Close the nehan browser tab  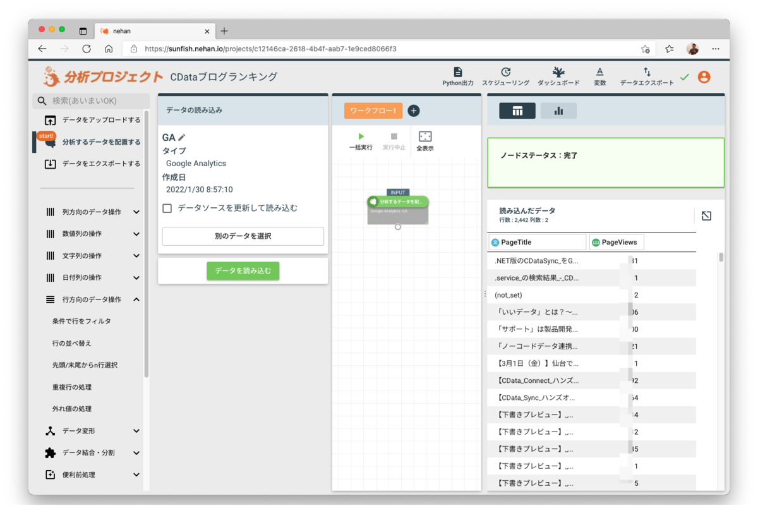207,31
